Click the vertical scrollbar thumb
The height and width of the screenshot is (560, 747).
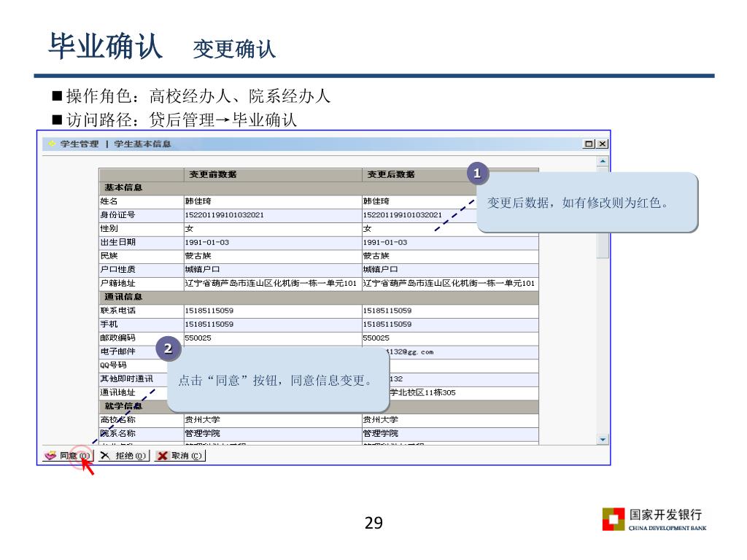tap(603, 213)
